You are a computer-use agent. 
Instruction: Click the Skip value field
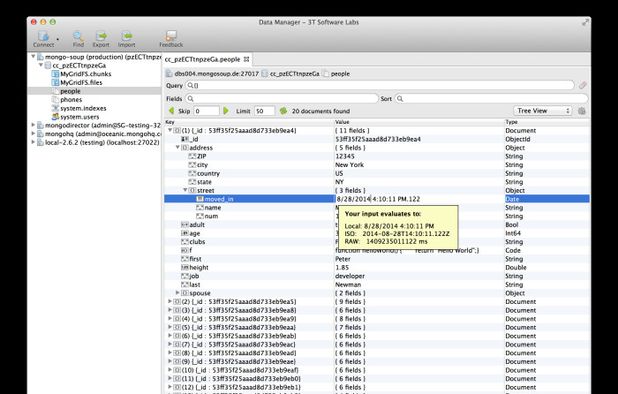[x=206, y=111]
